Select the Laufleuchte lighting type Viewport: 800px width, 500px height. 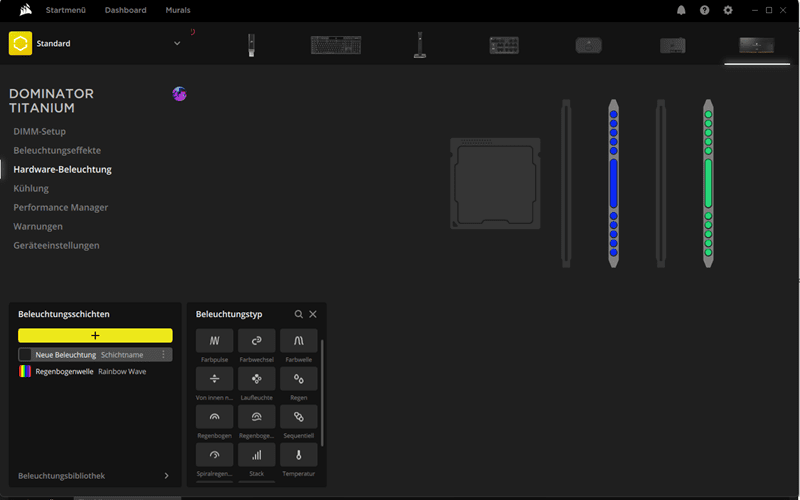(x=257, y=379)
